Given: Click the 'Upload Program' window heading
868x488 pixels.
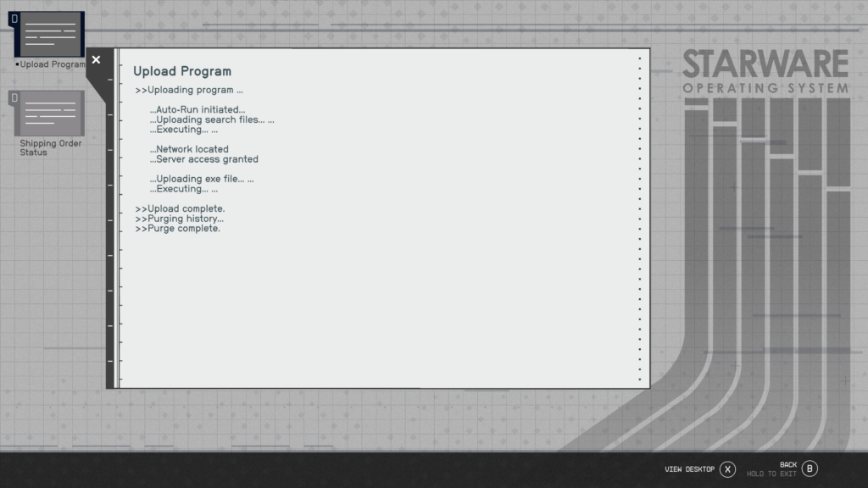Looking at the screenshot, I should [x=182, y=71].
